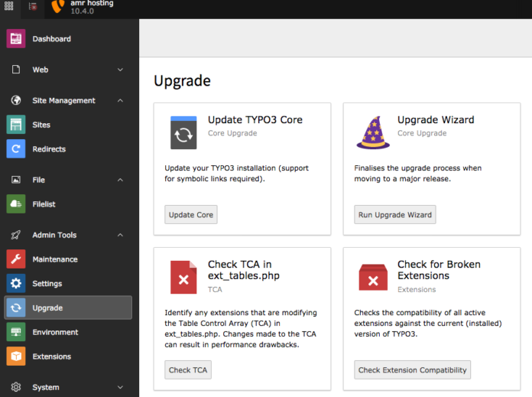Open the tree view toggle icon in top bar
The image size is (532, 397).
click(x=33, y=6)
